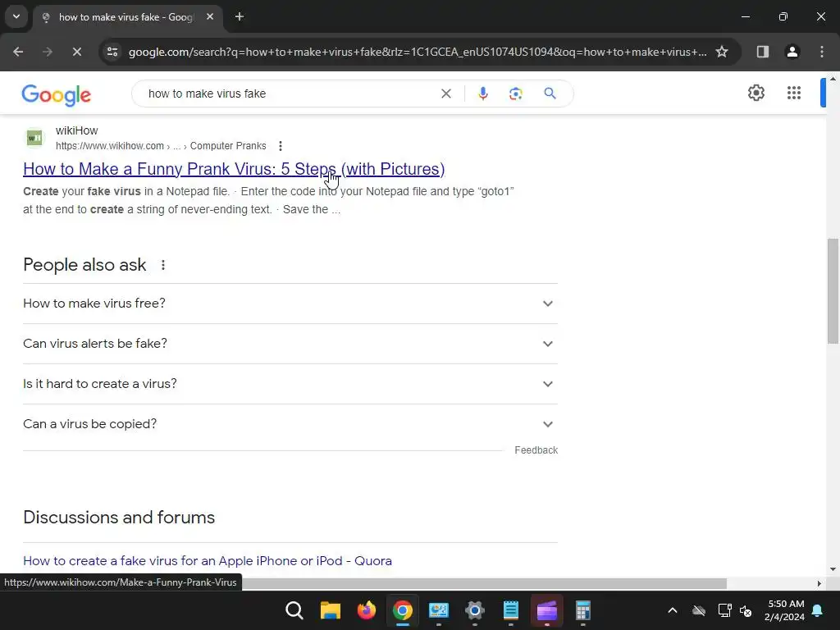The width and height of the screenshot is (840, 630).
Task: Click the vertical page scrollbar
Action: [x=833, y=291]
